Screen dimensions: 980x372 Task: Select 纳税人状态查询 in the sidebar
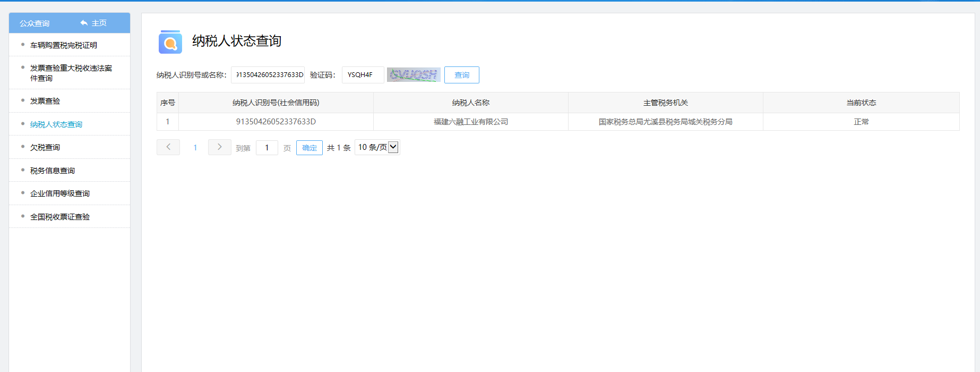(x=56, y=124)
